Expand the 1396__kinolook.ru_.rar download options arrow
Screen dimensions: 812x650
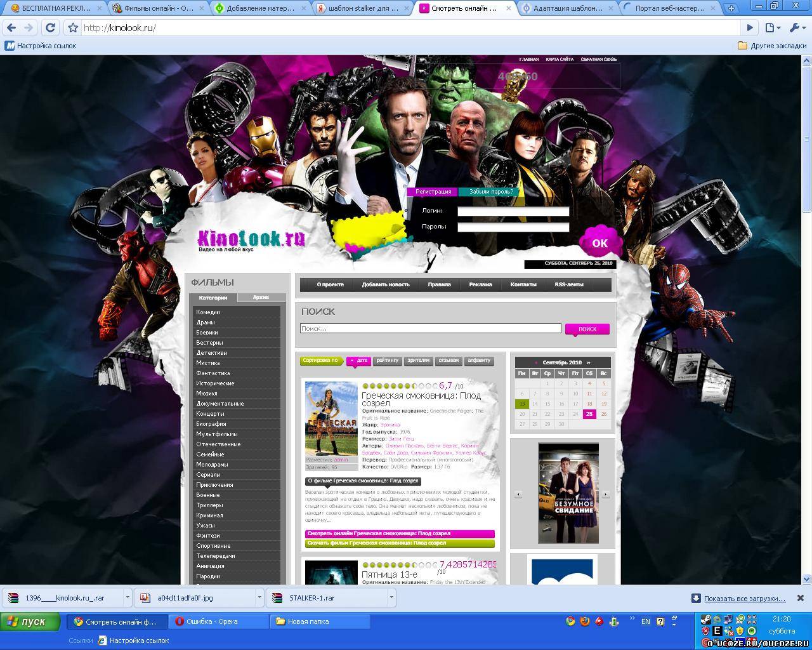coord(128,597)
